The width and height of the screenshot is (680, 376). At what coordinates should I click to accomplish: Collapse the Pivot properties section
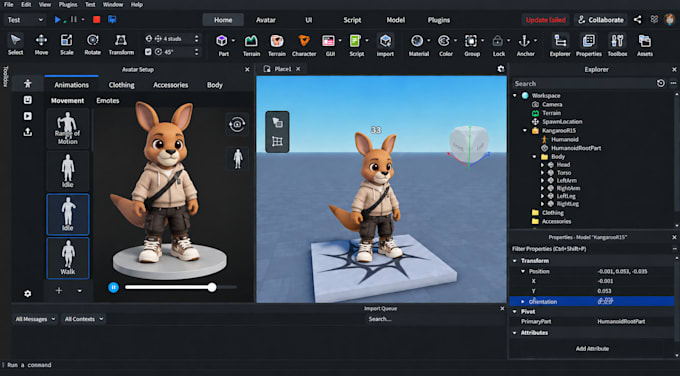[515, 312]
